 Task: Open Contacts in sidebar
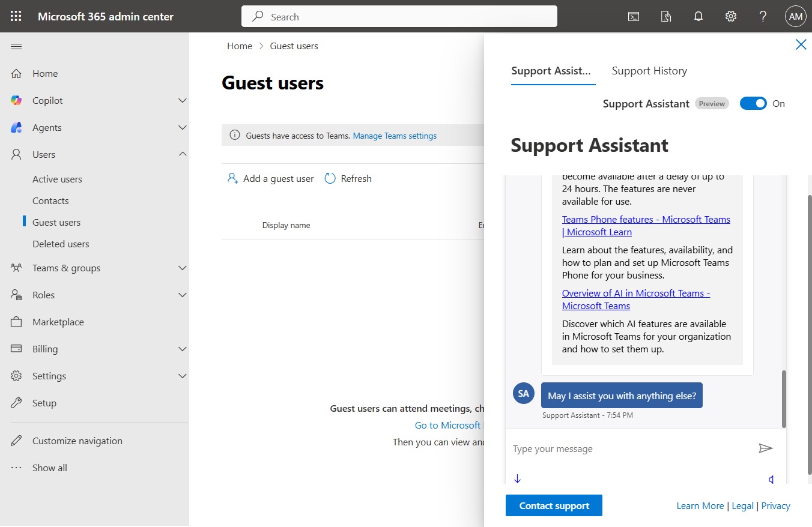click(50, 200)
